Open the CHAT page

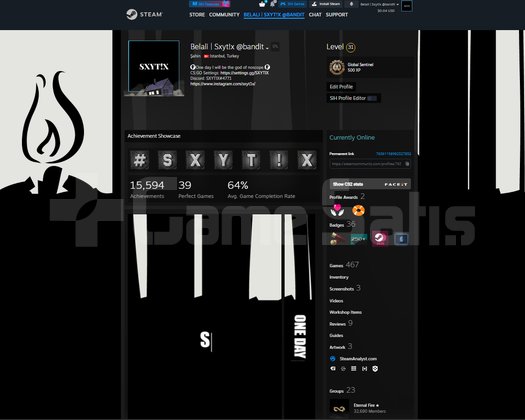[x=315, y=15]
